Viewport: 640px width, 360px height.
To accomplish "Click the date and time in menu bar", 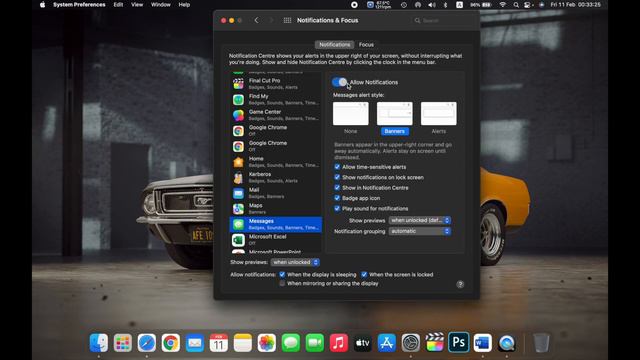I will click(575, 5).
